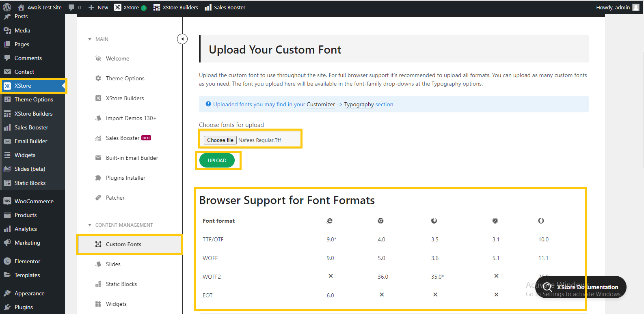This screenshot has width=644, height=314.
Task: Click the Marketing megaphone icon
Action: click(x=7, y=243)
